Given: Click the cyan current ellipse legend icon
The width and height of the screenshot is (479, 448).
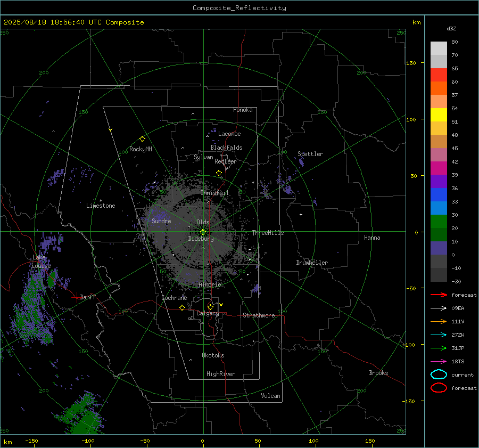Looking at the screenshot, I should click(x=439, y=374).
